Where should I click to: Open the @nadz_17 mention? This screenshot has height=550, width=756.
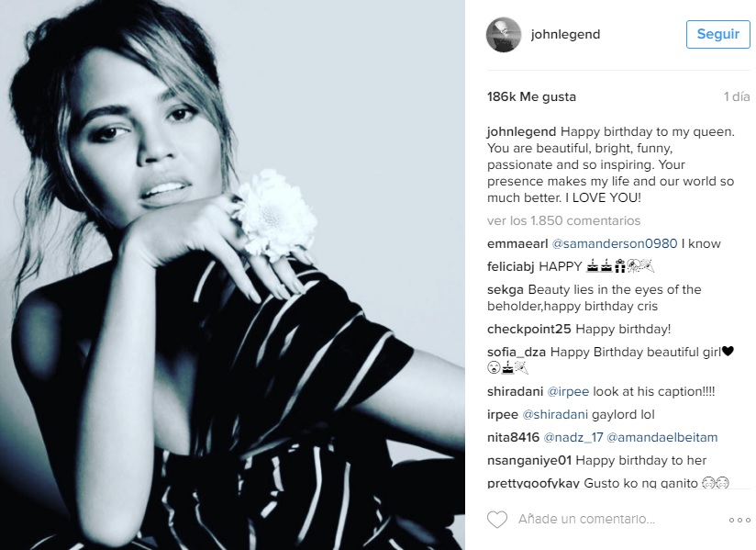pyautogui.click(x=573, y=438)
